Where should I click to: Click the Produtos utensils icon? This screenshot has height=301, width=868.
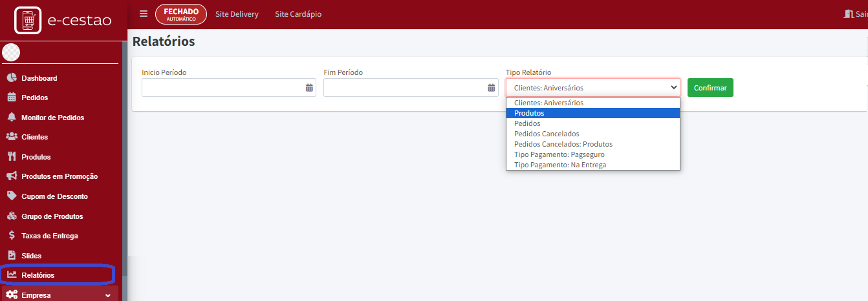click(x=11, y=157)
